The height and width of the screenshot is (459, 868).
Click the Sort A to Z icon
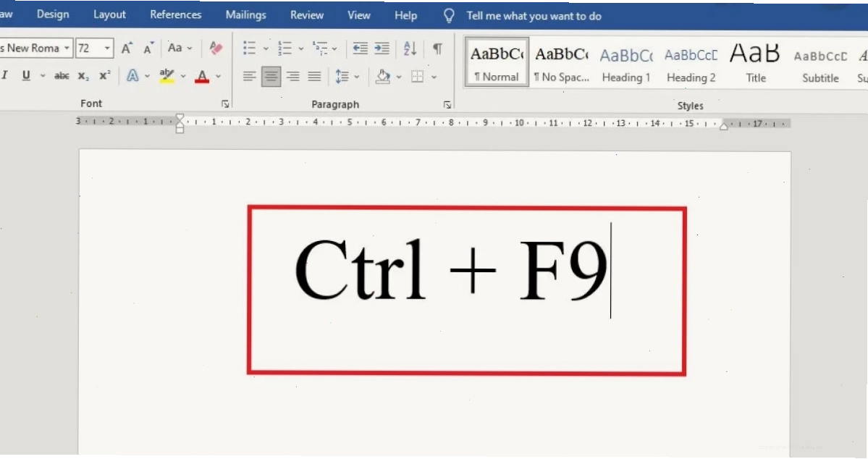click(410, 49)
